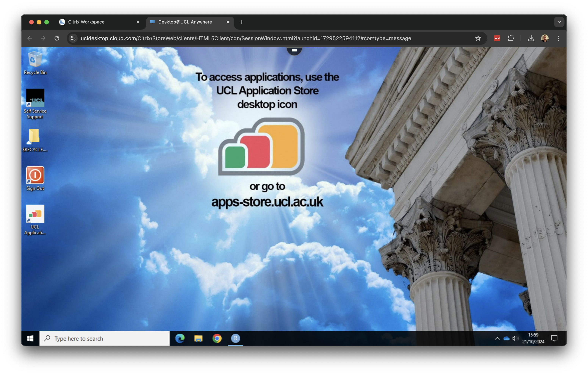
Task: Open the $RECYCLE folder icon
Action: pyautogui.click(x=34, y=137)
